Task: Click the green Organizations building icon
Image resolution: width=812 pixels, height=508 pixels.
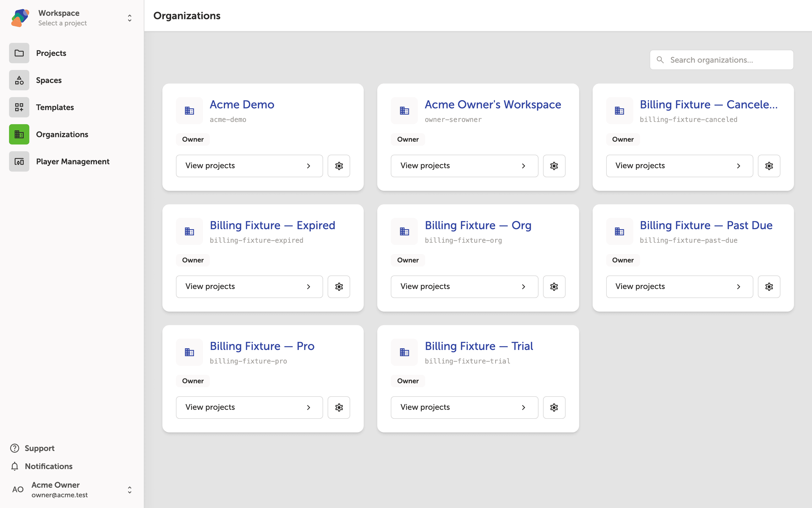Action: click(x=19, y=134)
